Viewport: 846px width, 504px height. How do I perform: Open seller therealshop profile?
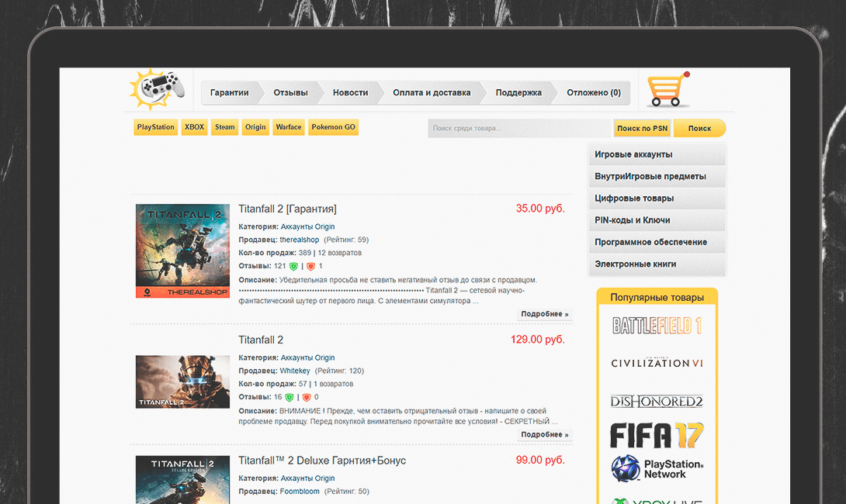[x=300, y=240]
